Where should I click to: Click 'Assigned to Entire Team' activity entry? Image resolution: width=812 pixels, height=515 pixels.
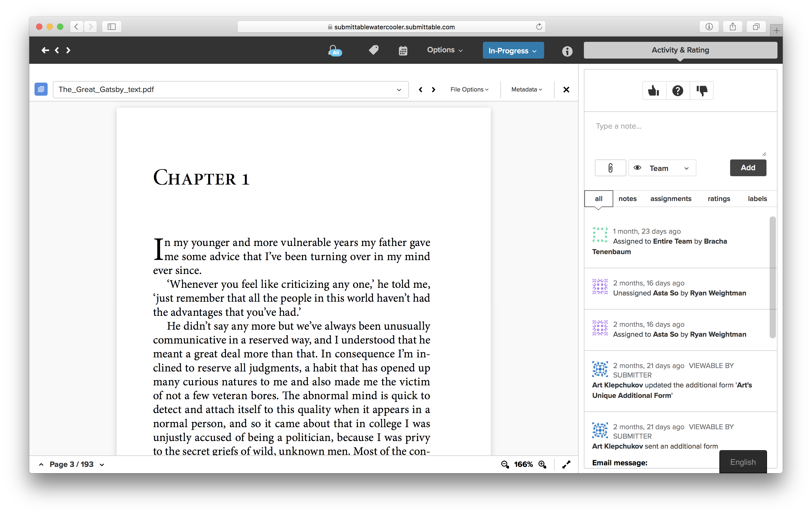[680, 241]
